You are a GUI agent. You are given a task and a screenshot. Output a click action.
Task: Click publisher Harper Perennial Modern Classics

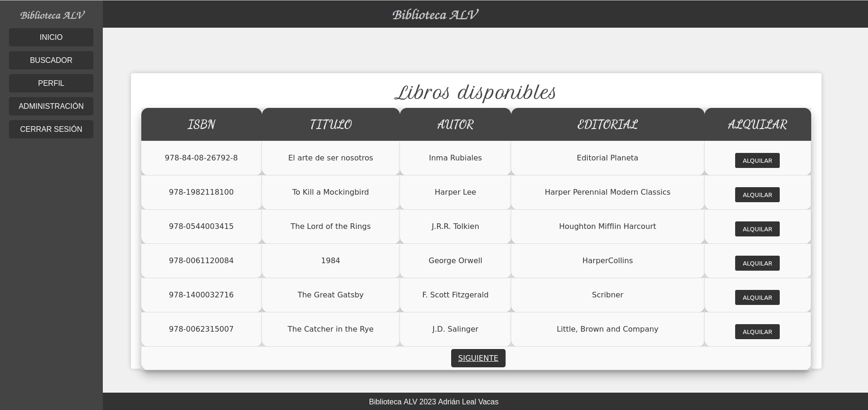click(x=607, y=192)
